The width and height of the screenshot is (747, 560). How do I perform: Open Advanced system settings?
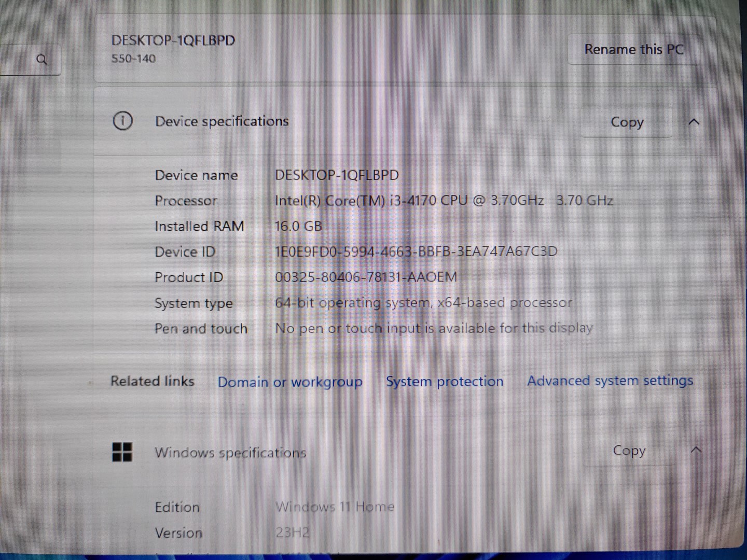pyautogui.click(x=610, y=381)
